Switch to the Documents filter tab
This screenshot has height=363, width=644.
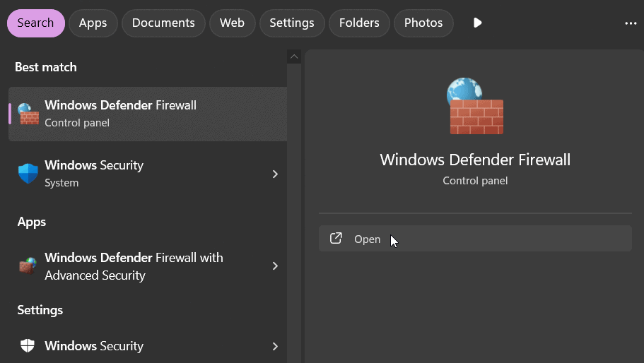point(163,23)
